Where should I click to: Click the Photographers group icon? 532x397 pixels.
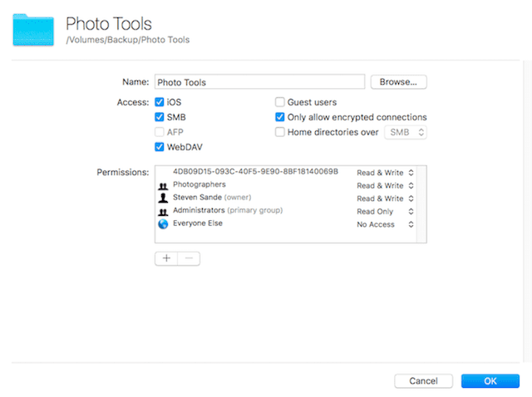pyautogui.click(x=162, y=185)
